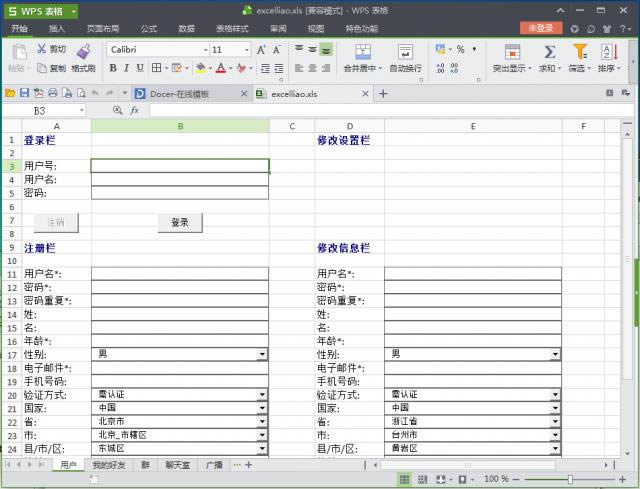Viewport: 640px width, 489px height.
Task: Click the Cut scissors icon
Action: coord(42,49)
